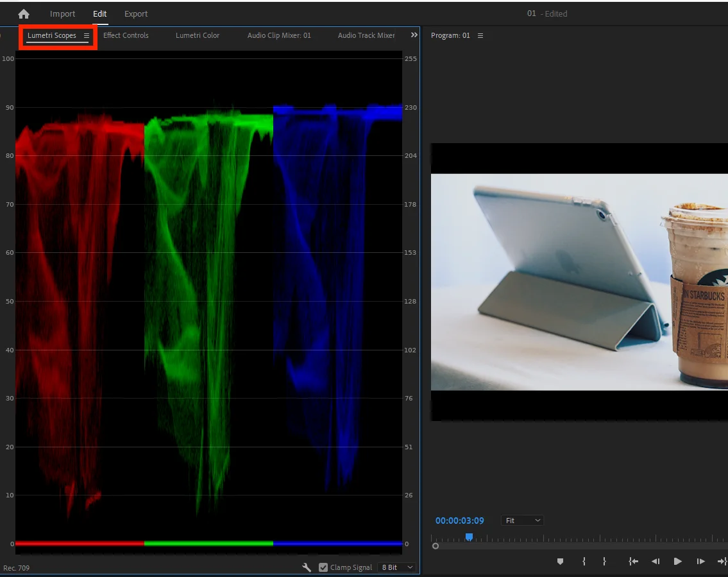Select the Program: 01 monitor tab

click(450, 35)
